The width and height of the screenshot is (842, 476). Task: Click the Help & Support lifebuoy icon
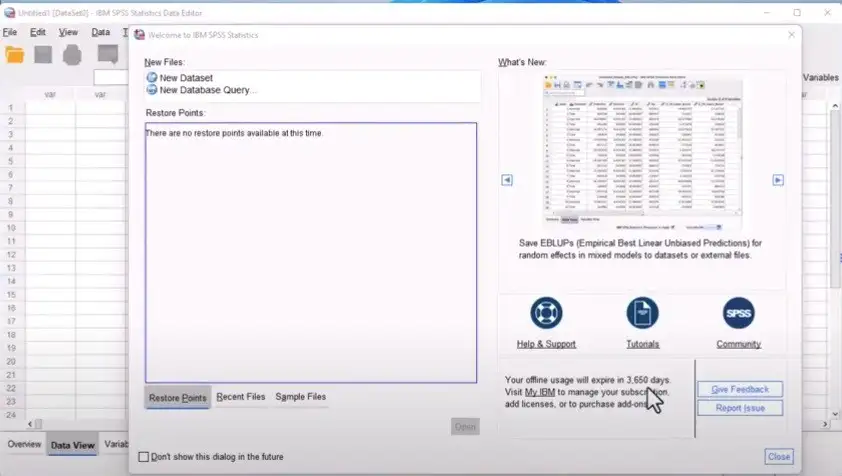pyautogui.click(x=546, y=314)
